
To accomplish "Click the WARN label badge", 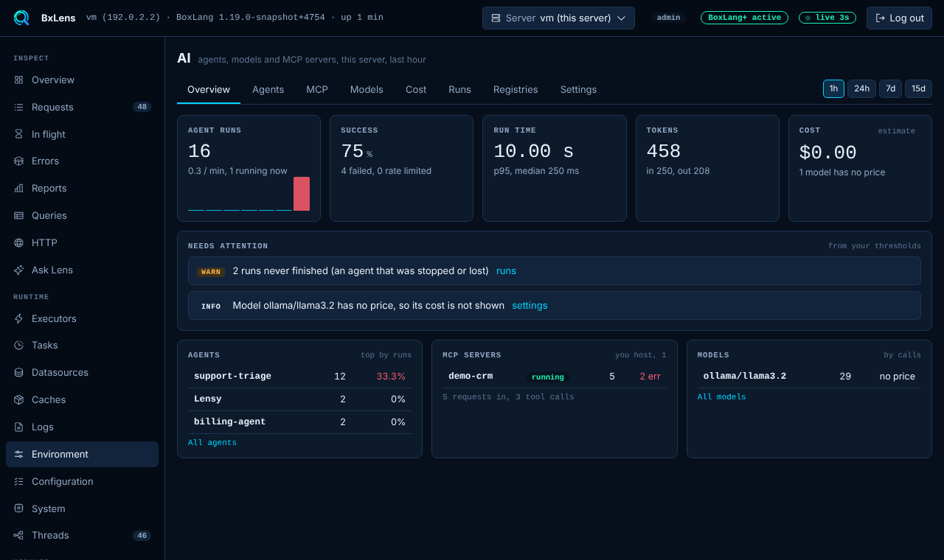I will 211,272.
